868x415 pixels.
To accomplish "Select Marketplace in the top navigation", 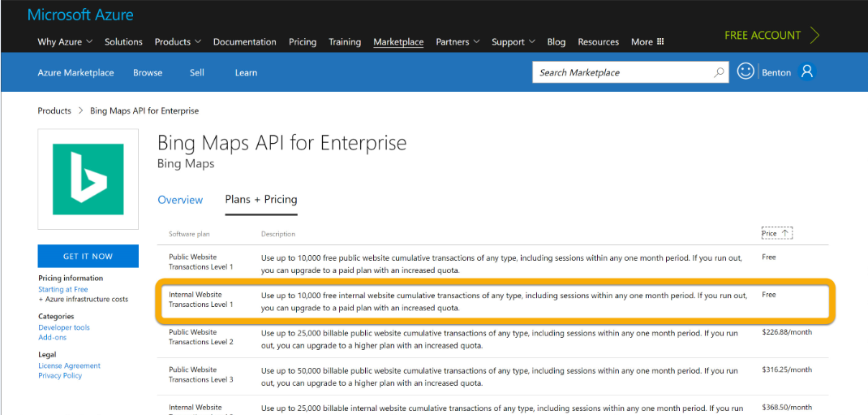I will [x=398, y=42].
